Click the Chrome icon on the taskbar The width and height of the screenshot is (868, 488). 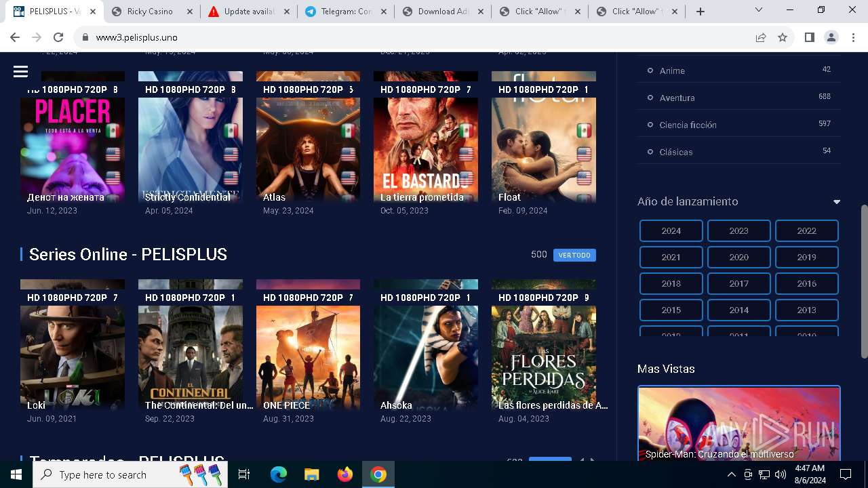pyautogui.click(x=378, y=474)
